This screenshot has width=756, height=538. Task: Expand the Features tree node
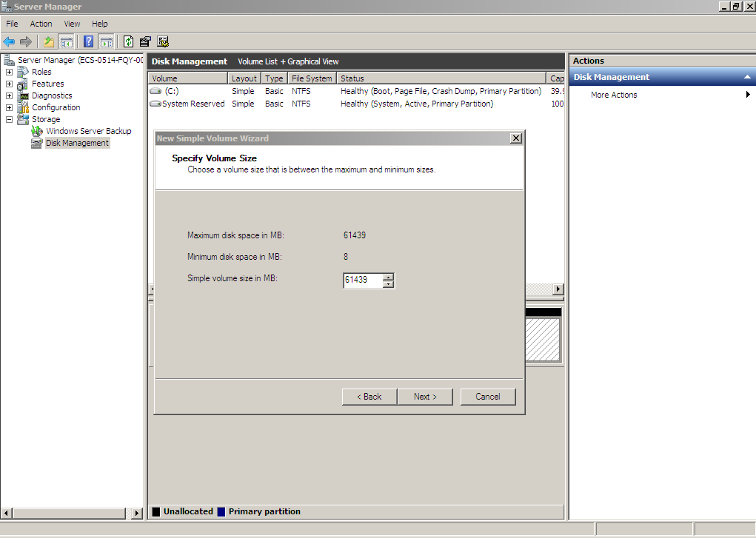pos(9,84)
